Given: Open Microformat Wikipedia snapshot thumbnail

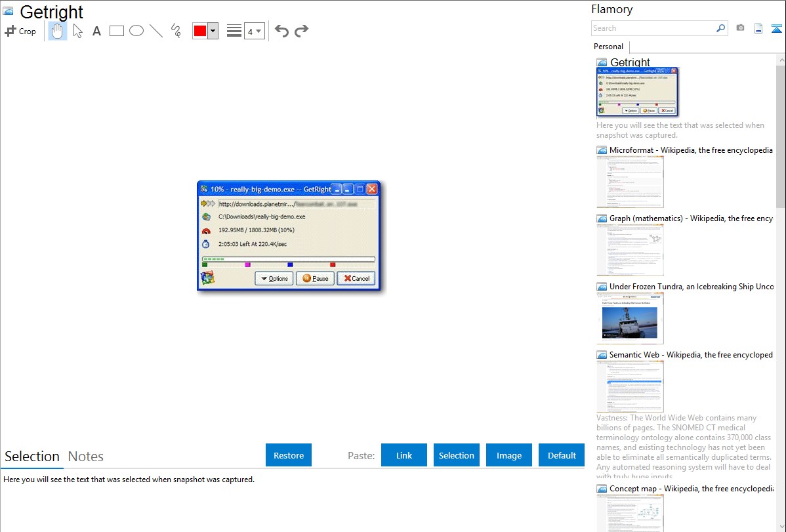Looking at the screenshot, I should [630, 182].
